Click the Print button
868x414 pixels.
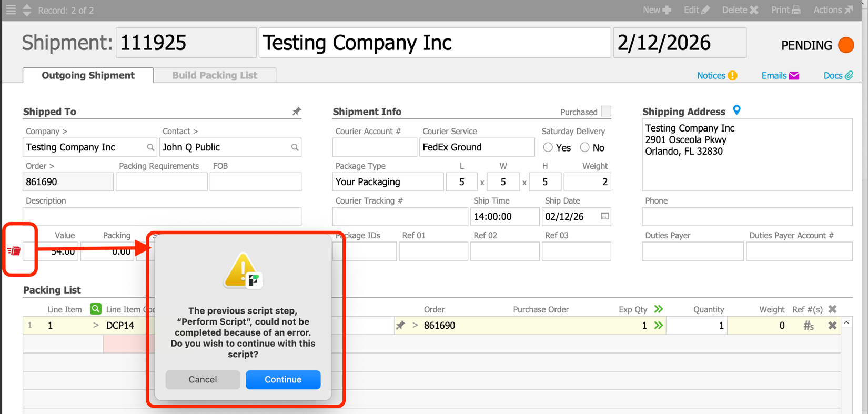click(786, 10)
